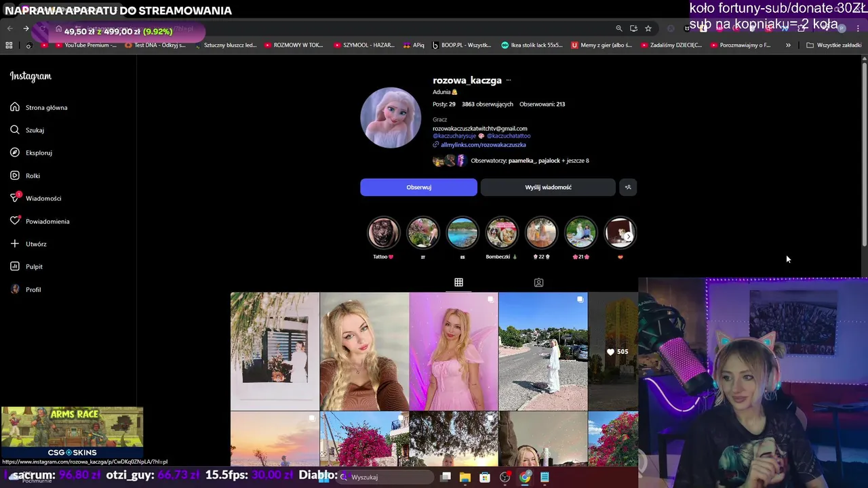Open the Chrome apps grid button

[9, 45]
